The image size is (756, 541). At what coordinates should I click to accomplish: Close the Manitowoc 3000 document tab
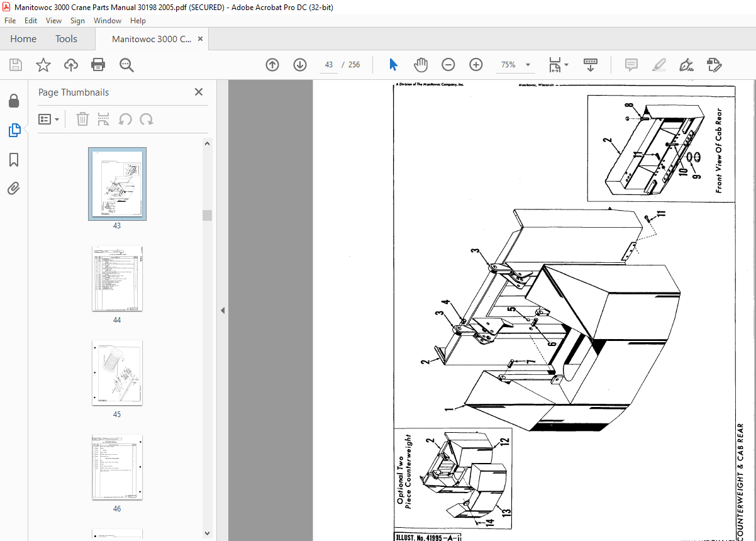coord(200,39)
